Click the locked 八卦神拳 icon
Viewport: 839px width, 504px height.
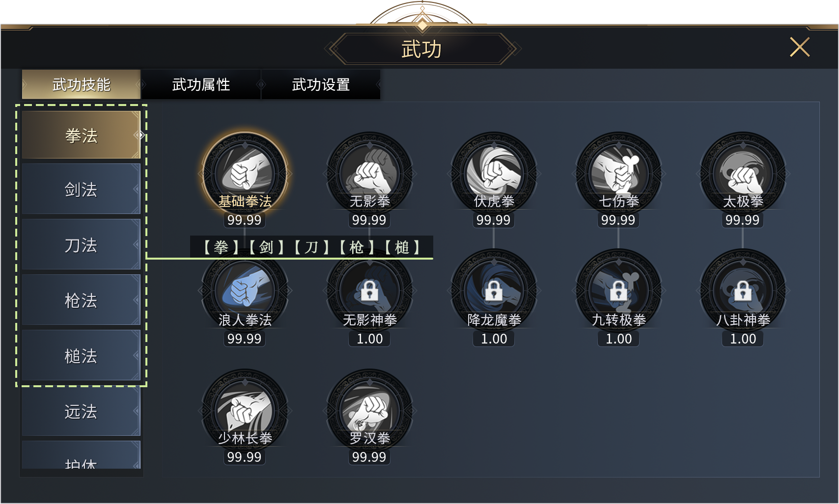pos(743,292)
